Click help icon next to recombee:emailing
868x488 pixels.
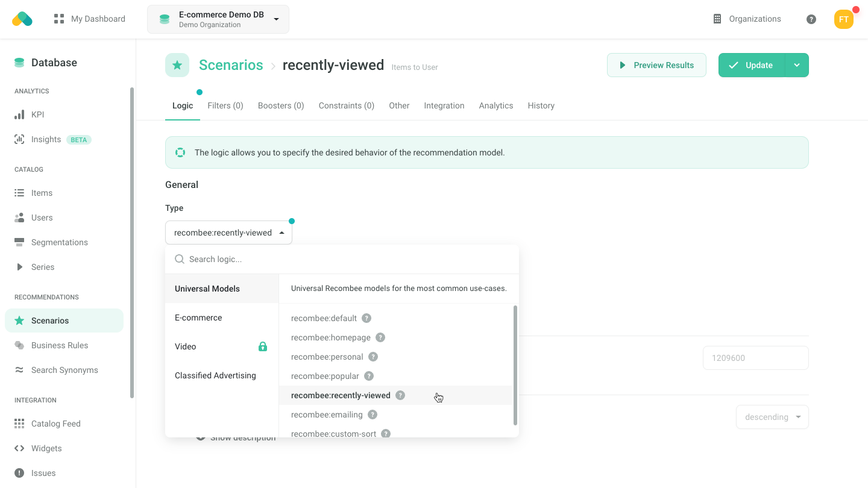coord(373,414)
